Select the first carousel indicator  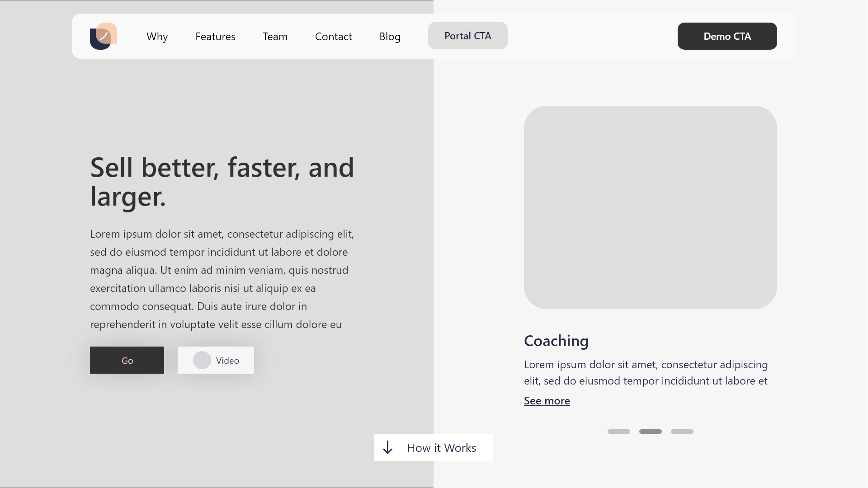point(618,432)
